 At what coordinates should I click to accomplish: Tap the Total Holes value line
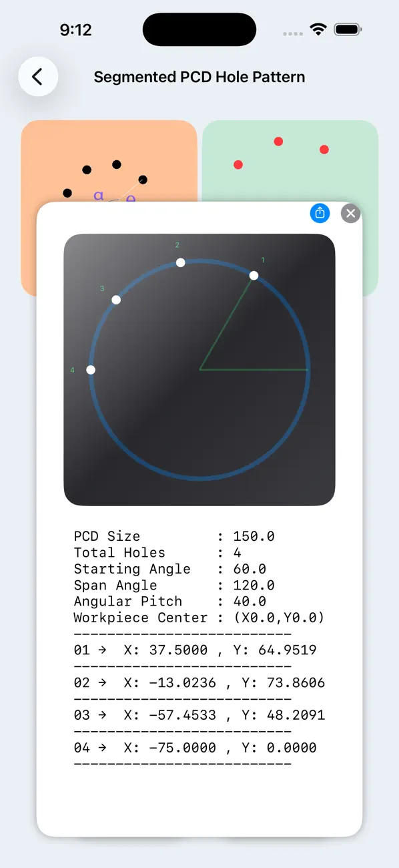[x=157, y=553]
